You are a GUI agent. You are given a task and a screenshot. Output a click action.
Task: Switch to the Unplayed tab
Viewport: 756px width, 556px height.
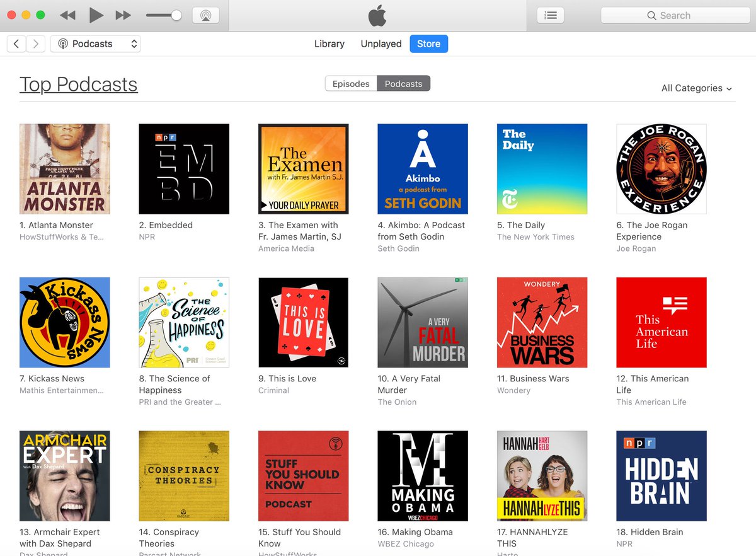pos(381,43)
